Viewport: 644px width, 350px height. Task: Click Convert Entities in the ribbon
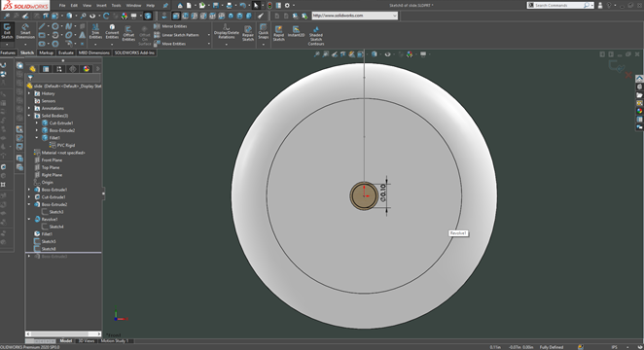coord(112,32)
